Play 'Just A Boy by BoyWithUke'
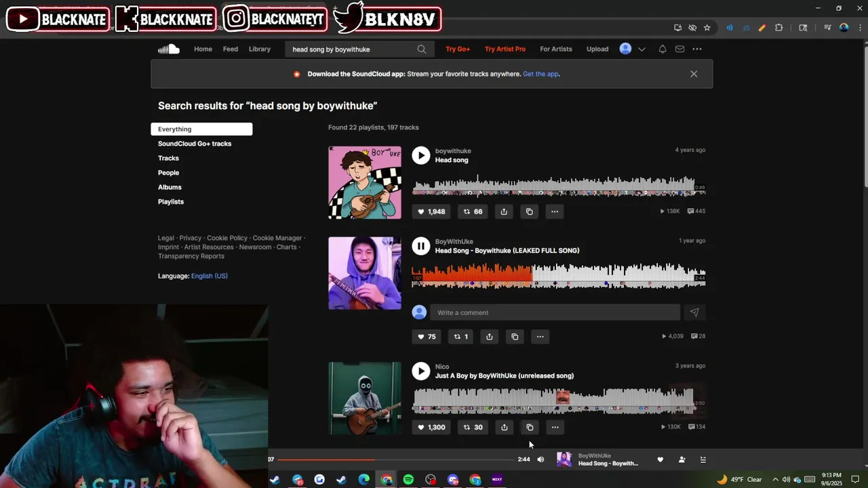This screenshot has height=488, width=868. coord(421,371)
